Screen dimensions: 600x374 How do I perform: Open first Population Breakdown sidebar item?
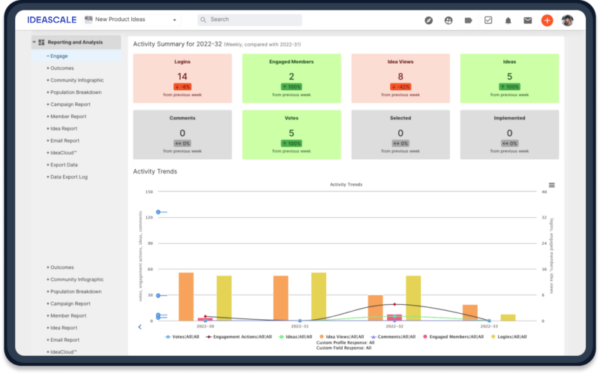point(76,92)
